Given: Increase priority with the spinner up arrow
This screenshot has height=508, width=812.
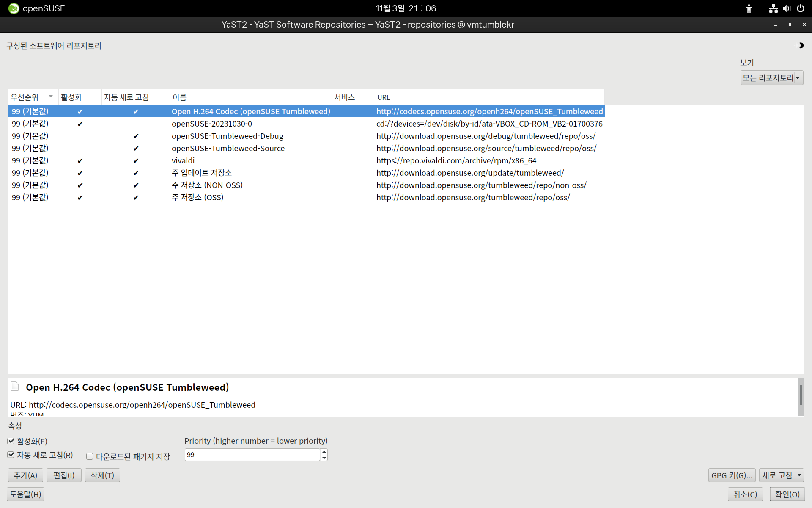Looking at the screenshot, I should coord(324,452).
